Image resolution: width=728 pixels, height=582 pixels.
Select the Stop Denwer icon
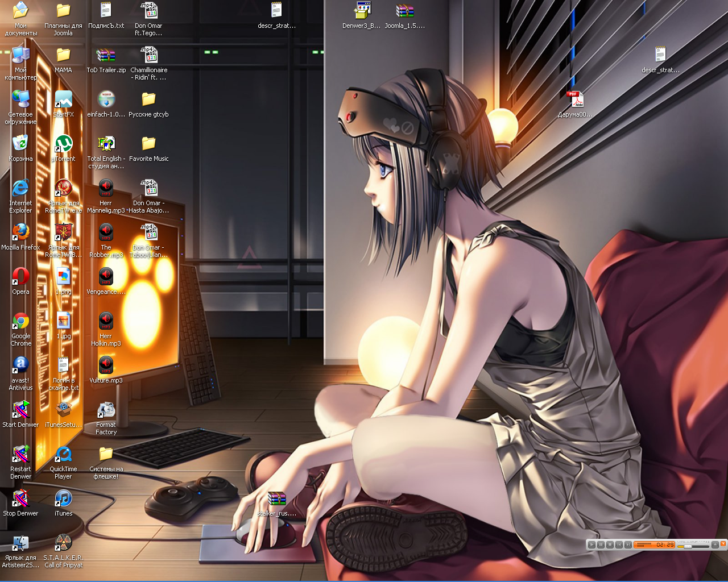20,498
